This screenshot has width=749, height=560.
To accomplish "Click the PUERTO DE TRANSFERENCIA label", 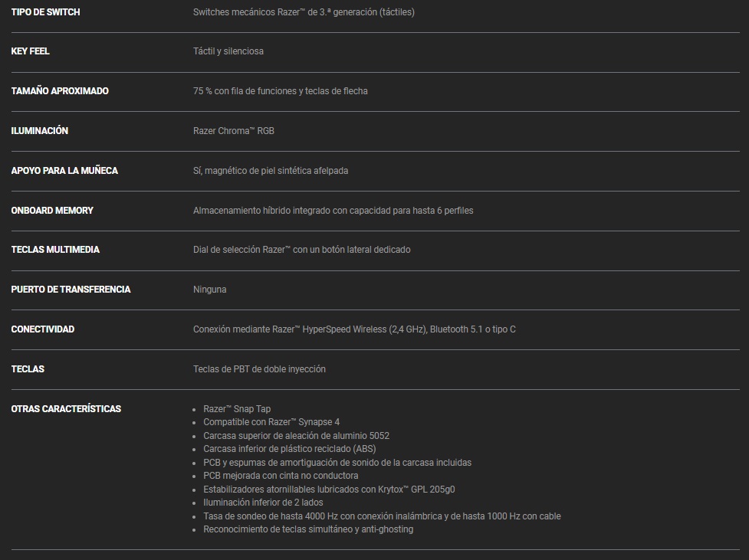I will click(x=71, y=290).
